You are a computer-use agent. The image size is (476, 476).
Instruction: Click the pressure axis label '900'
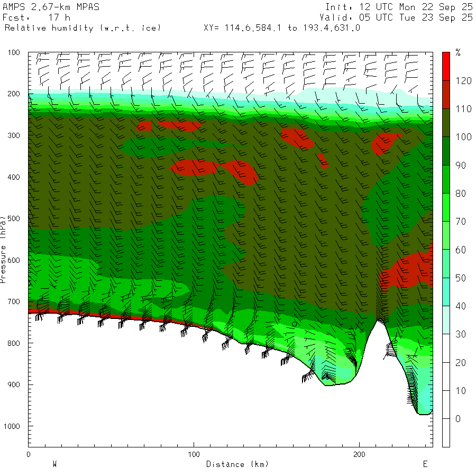coord(14,385)
